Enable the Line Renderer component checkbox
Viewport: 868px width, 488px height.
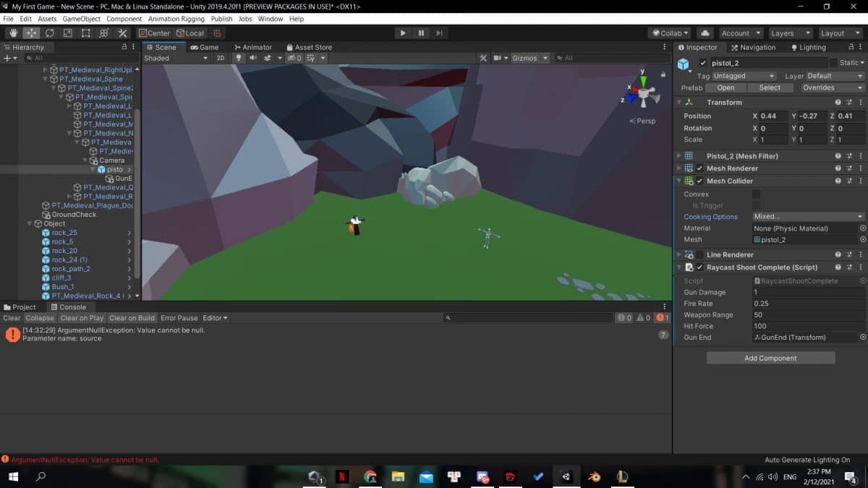click(x=699, y=254)
